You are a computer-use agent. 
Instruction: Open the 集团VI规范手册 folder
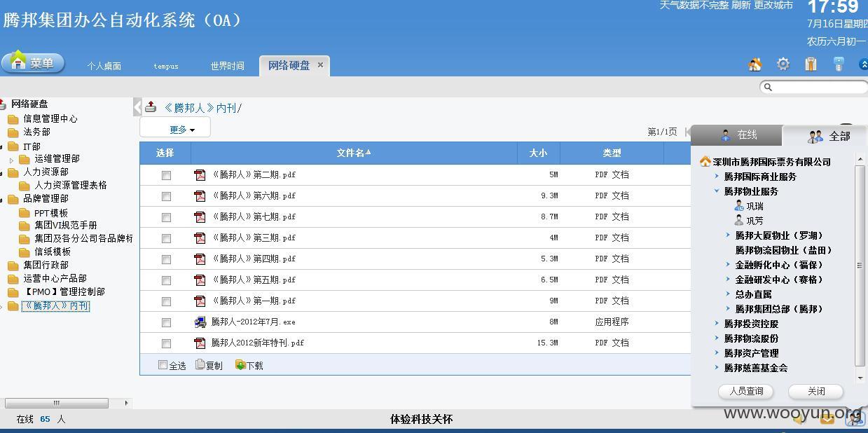pos(66,225)
